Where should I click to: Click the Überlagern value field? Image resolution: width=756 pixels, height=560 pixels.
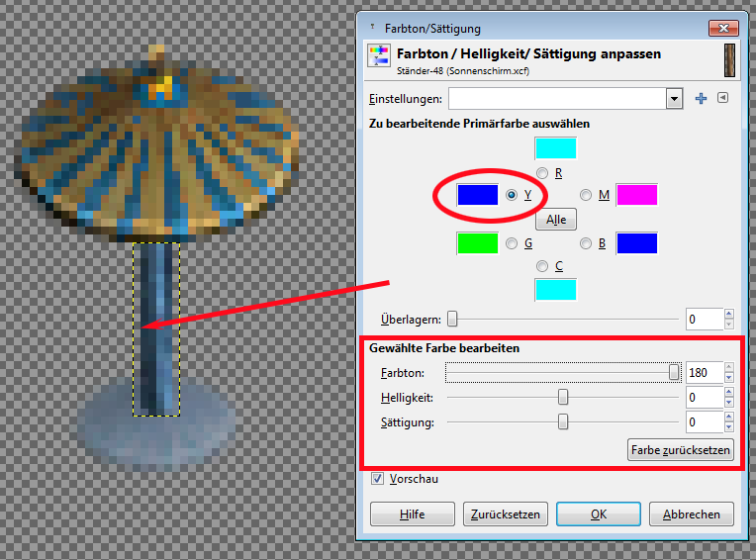tap(705, 319)
